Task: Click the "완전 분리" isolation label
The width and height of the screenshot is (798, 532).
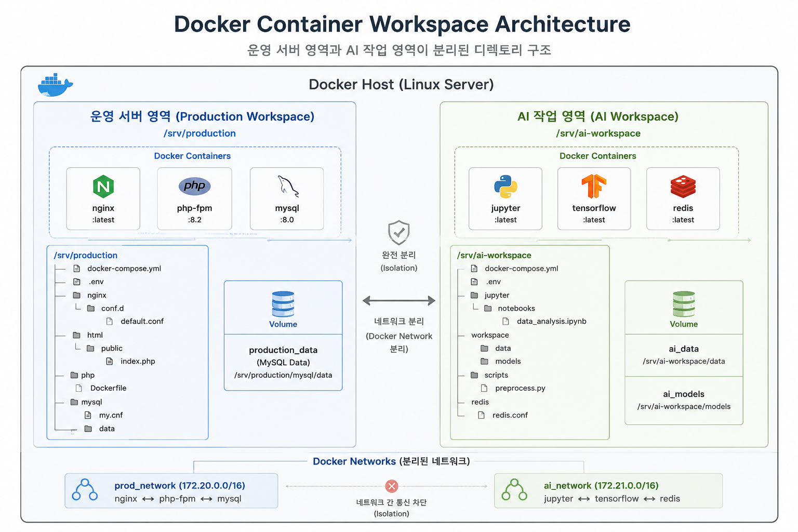Action: pos(399,255)
